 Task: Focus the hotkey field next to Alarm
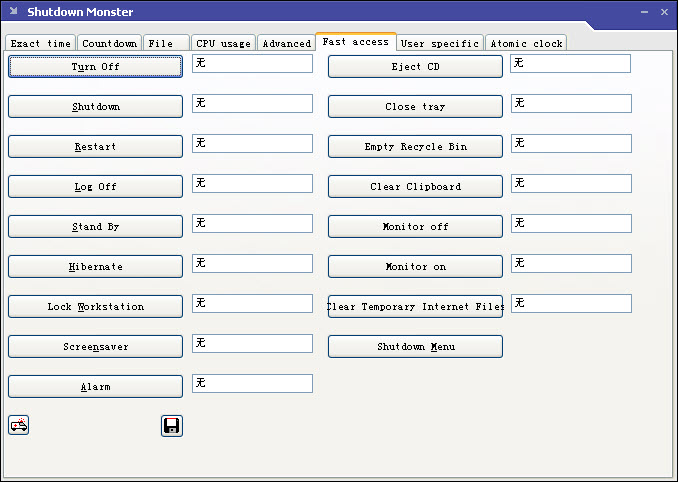tap(252, 383)
